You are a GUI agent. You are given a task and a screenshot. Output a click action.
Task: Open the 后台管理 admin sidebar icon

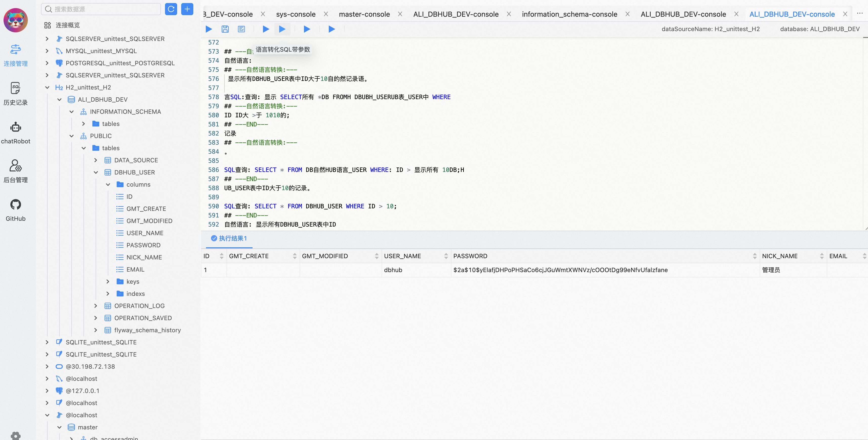pos(15,171)
